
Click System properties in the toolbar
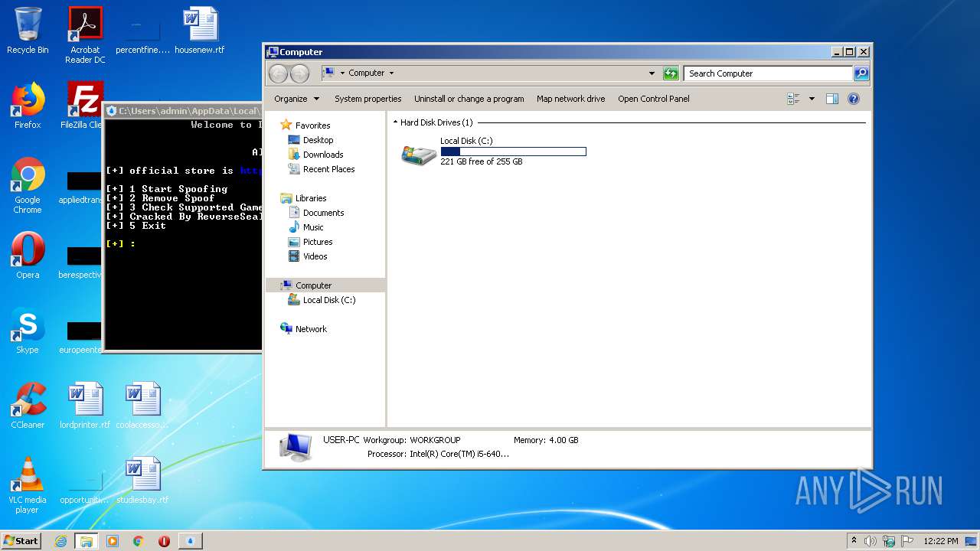coord(367,99)
